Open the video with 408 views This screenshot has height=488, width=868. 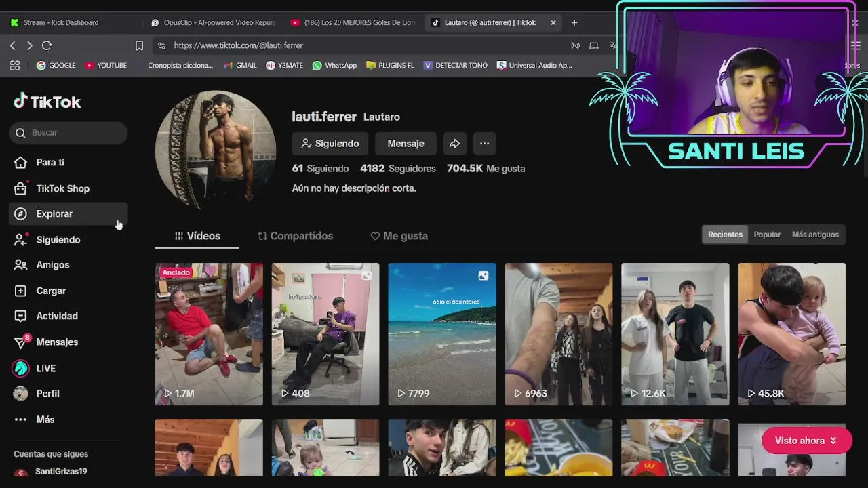pyautogui.click(x=325, y=334)
